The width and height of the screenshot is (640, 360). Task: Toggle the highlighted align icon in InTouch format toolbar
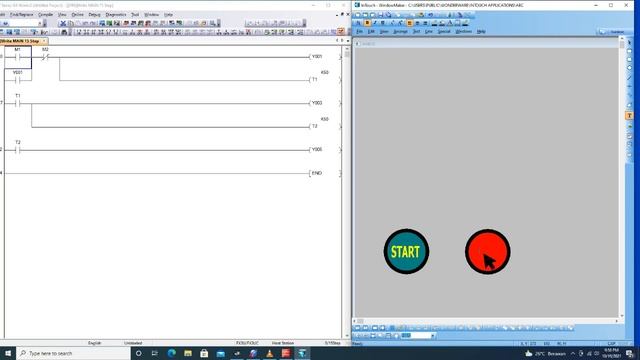pyautogui.click(x=409, y=23)
